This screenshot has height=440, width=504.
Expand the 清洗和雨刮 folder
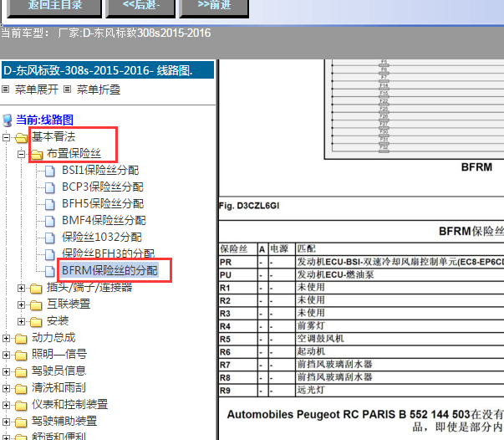6,388
